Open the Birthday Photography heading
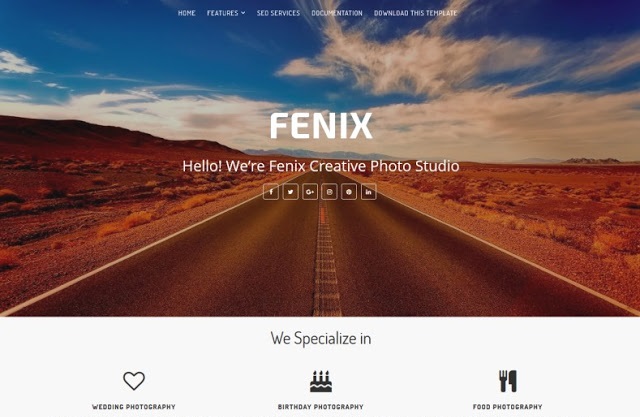Screen dimensions: 640x417 pyautogui.click(x=321, y=407)
